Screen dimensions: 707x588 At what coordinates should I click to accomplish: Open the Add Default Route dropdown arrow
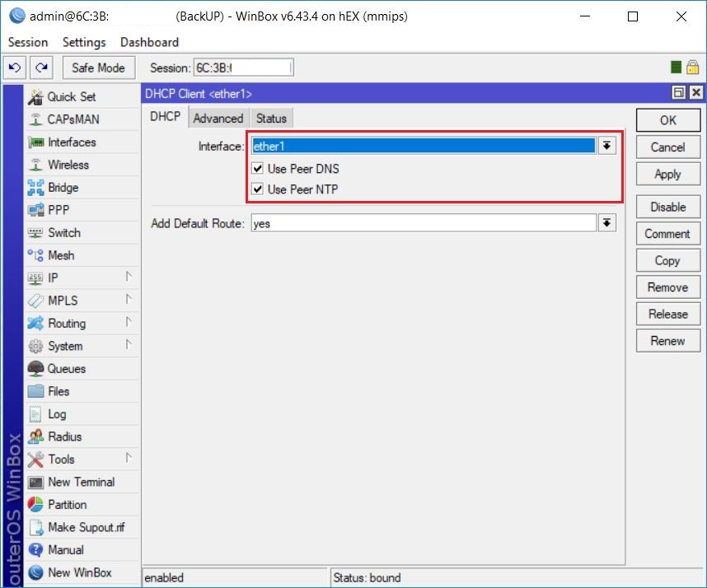(607, 223)
